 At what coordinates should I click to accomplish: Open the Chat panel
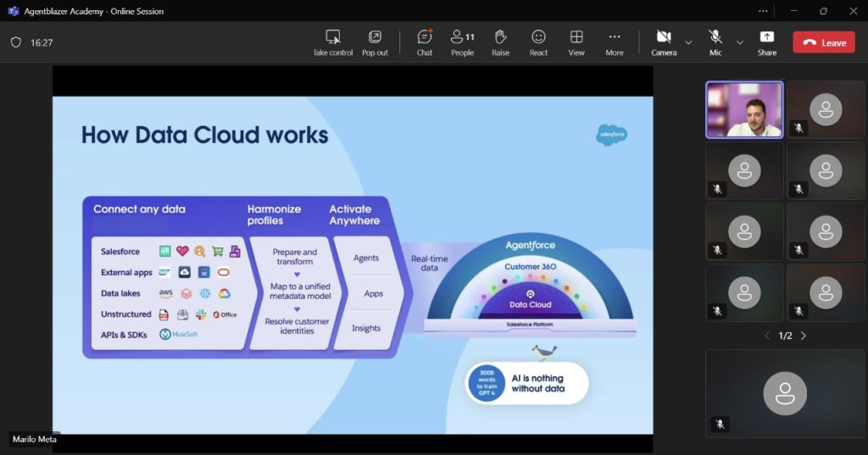point(425,42)
